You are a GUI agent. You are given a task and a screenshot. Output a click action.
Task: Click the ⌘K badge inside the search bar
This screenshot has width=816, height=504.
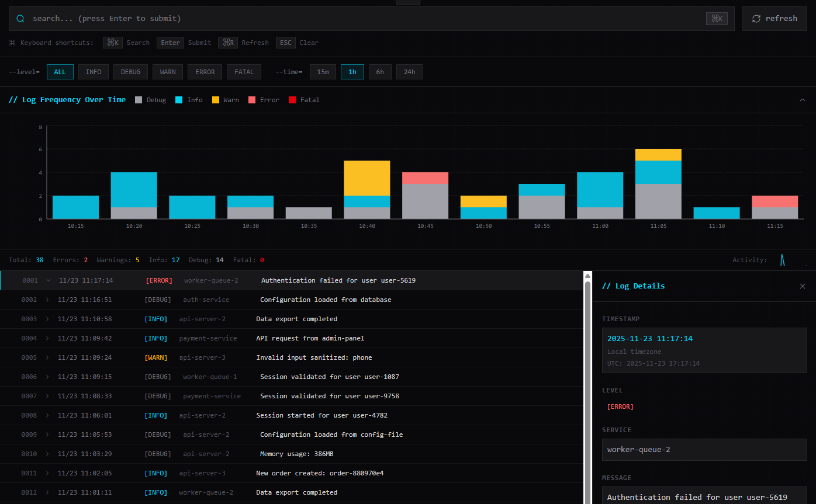coord(717,18)
